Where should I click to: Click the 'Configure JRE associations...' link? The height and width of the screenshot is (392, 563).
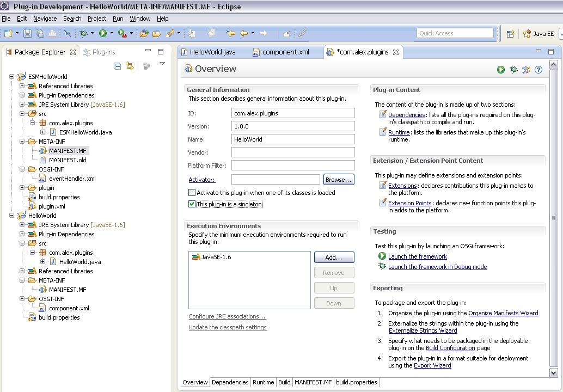pos(227,316)
